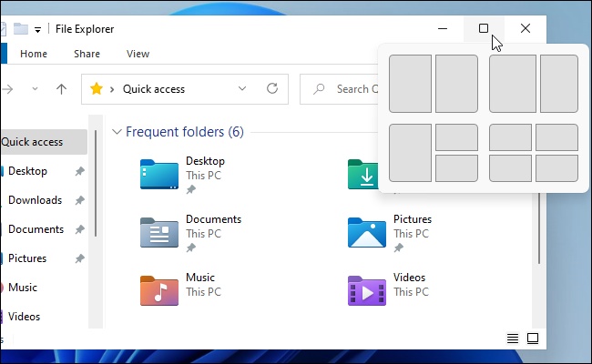Screen dimensions: 592x364
Task: Click the search box field
Action: pos(351,89)
